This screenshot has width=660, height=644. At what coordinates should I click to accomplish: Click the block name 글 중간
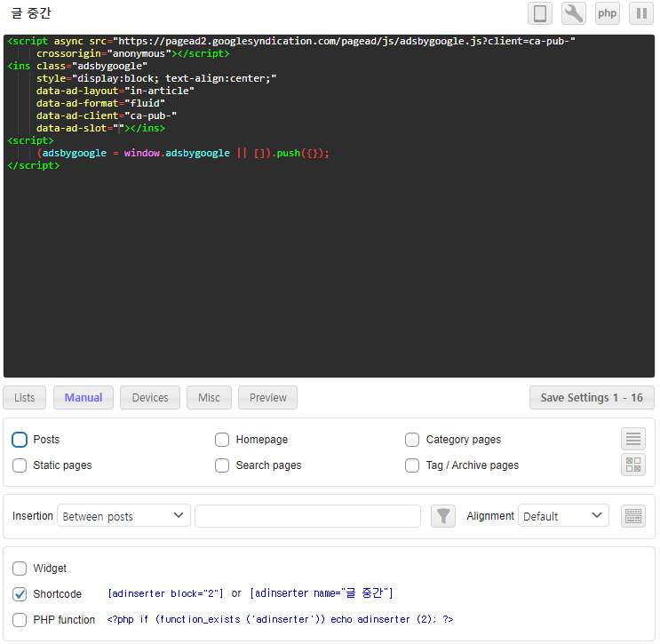(x=31, y=13)
